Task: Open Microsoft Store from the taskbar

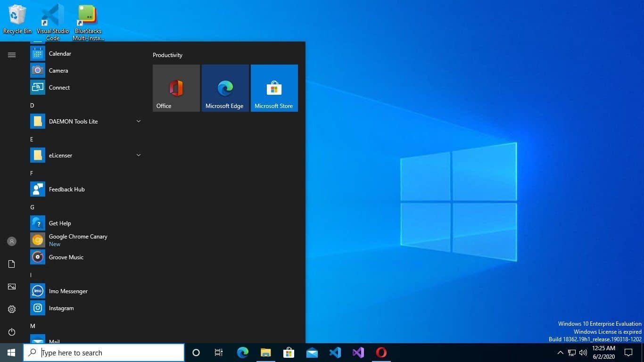Action: coord(289,353)
